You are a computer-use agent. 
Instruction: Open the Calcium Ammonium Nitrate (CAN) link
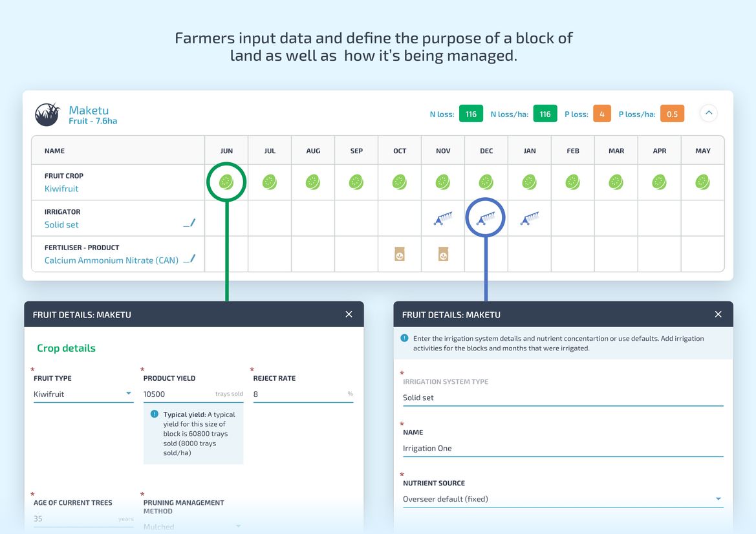[x=111, y=261]
